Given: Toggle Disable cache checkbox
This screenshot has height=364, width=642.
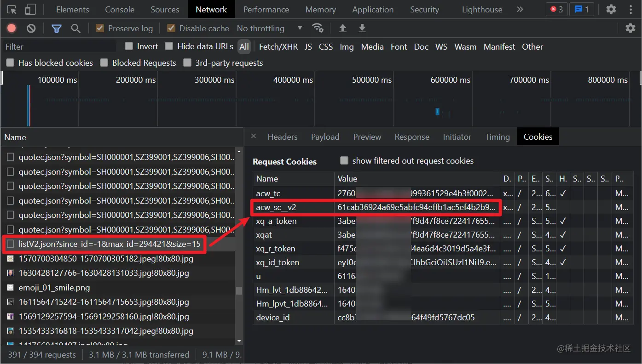Looking at the screenshot, I should [171, 28].
